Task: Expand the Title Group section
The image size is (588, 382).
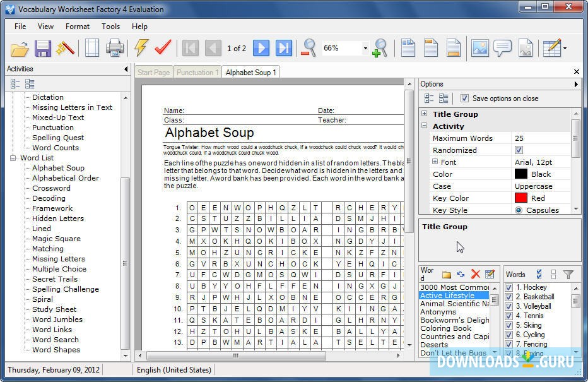Action: [x=424, y=114]
